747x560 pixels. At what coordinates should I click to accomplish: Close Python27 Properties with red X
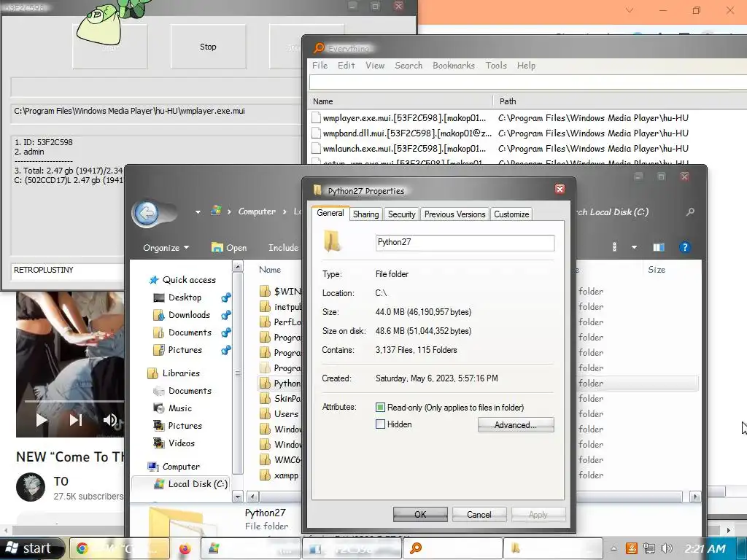[560, 189]
